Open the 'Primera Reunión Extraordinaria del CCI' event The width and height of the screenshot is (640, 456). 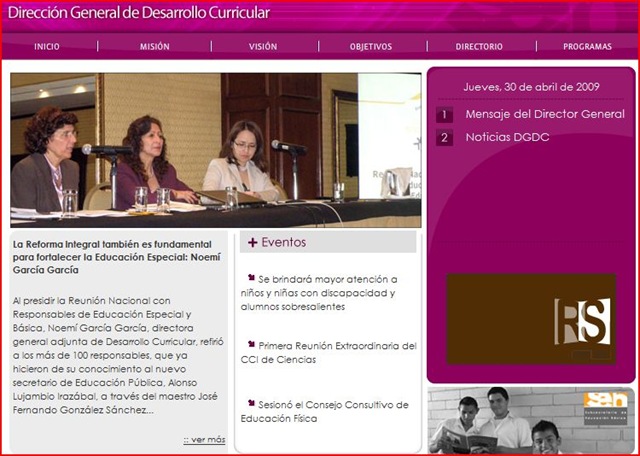point(329,352)
